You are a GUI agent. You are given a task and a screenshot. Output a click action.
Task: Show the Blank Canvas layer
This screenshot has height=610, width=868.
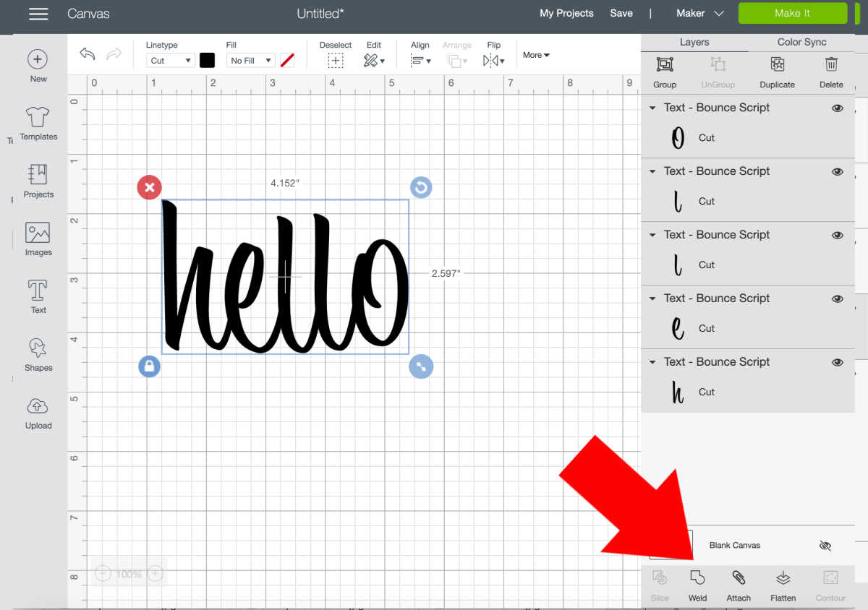point(825,545)
